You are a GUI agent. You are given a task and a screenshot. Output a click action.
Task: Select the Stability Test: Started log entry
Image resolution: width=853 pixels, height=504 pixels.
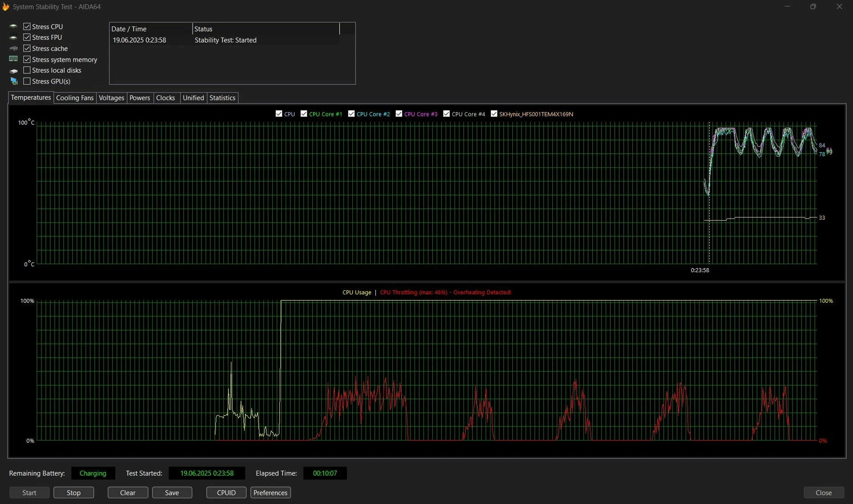(x=225, y=40)
